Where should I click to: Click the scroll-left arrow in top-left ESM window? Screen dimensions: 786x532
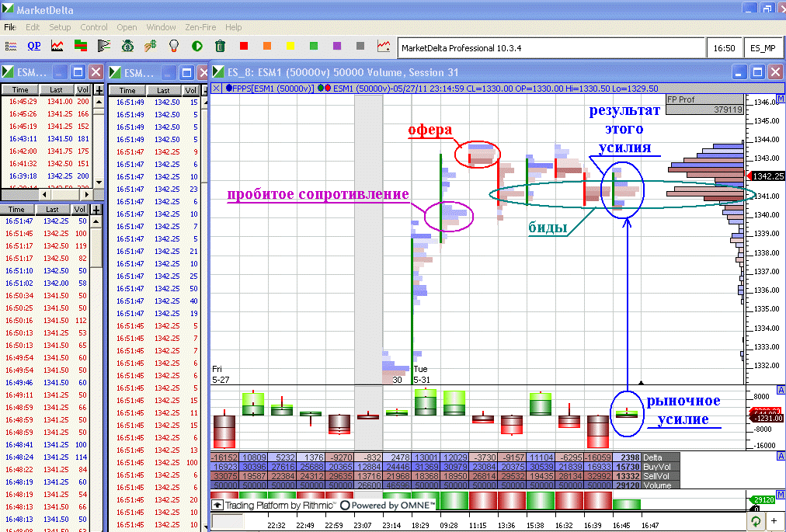(x=44, y=194)
